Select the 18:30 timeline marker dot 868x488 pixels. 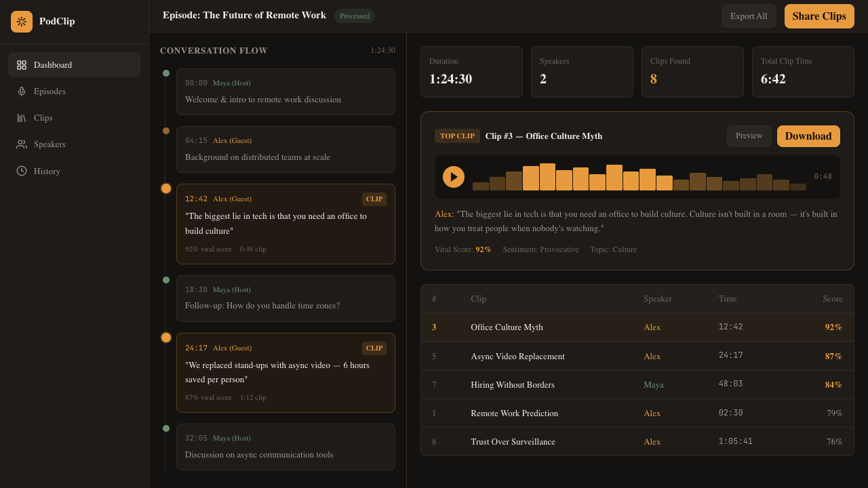click(x=166, y=280)
